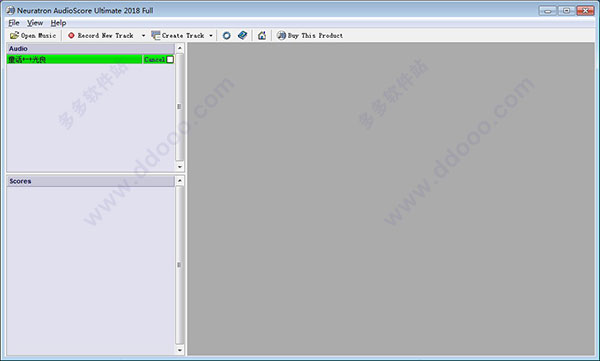This screenshot has height=361, width=600.
Task: Click the Audio panel scroll up arrow
Action: coord(179,48)
